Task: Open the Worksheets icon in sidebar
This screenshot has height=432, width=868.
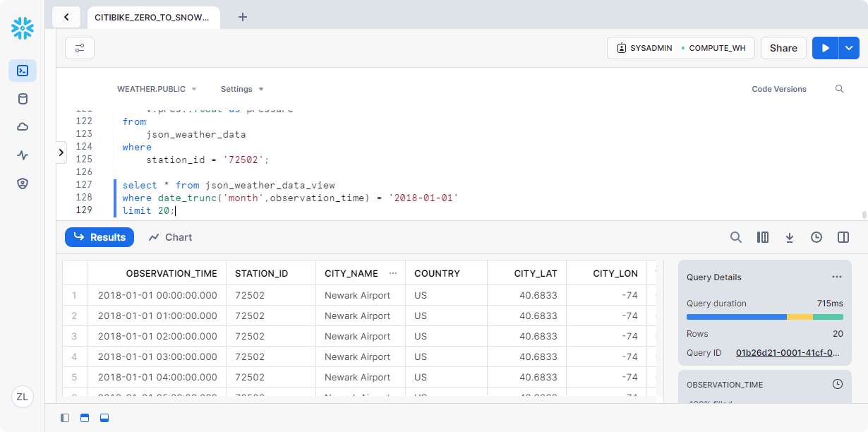Action: pos(23,71)
